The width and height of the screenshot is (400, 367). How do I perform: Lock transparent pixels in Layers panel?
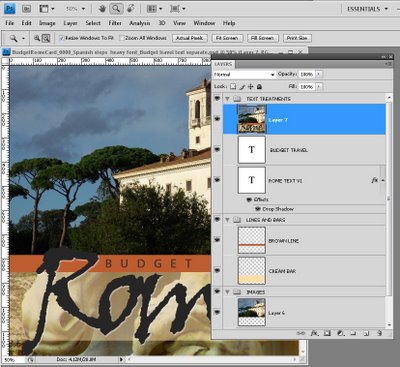pos(233,87)
